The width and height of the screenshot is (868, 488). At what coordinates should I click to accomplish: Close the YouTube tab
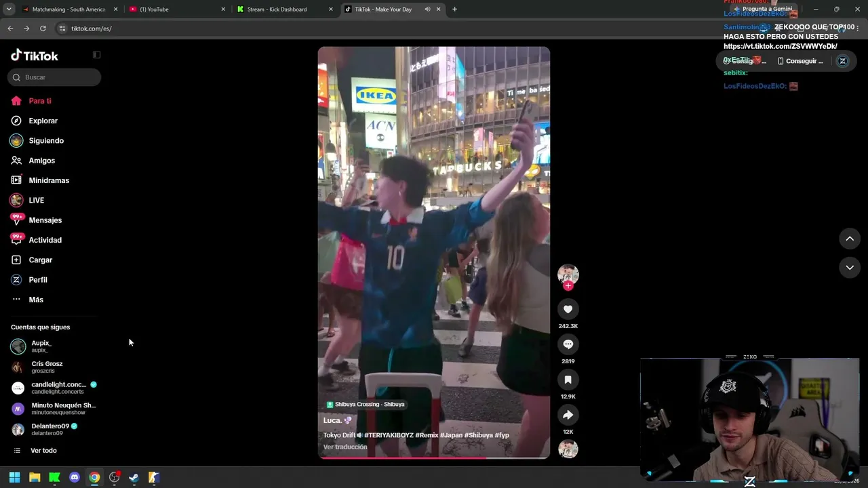223,9
